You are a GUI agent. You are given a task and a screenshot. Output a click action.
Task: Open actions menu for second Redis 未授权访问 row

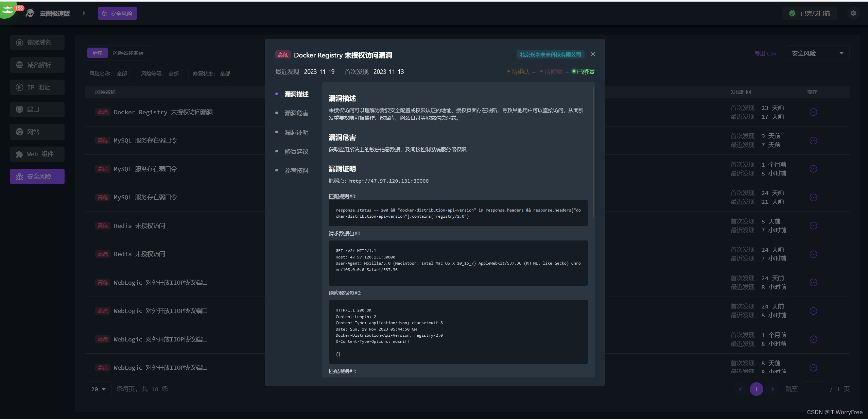(813, 254)
